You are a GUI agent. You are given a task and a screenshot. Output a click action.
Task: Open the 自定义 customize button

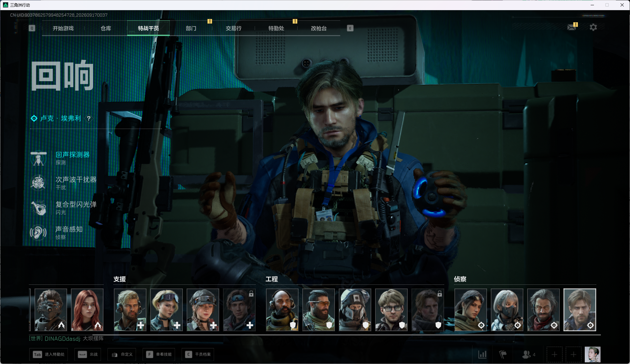[122, 355]
